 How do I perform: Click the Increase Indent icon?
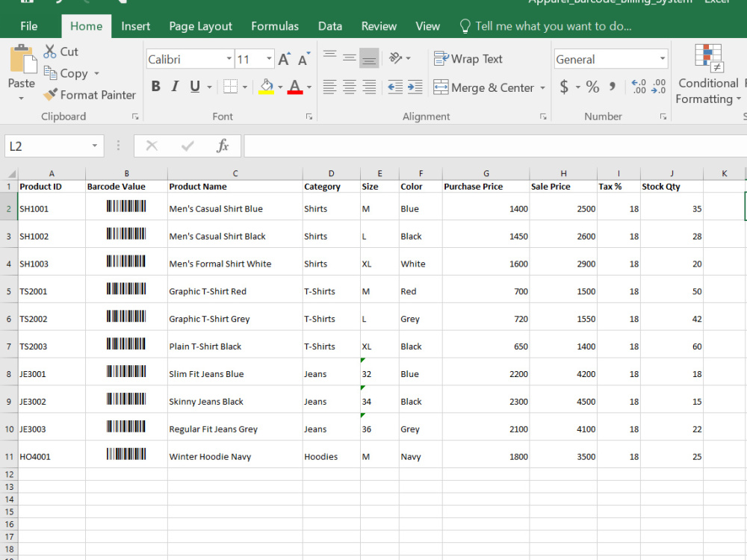click(x=415, y=87)
